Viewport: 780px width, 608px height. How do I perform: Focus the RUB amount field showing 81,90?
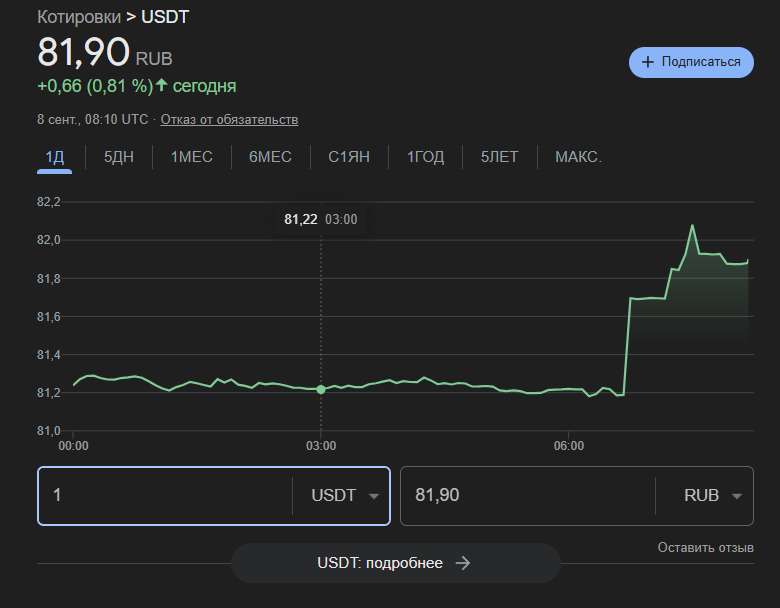(528, 496)
